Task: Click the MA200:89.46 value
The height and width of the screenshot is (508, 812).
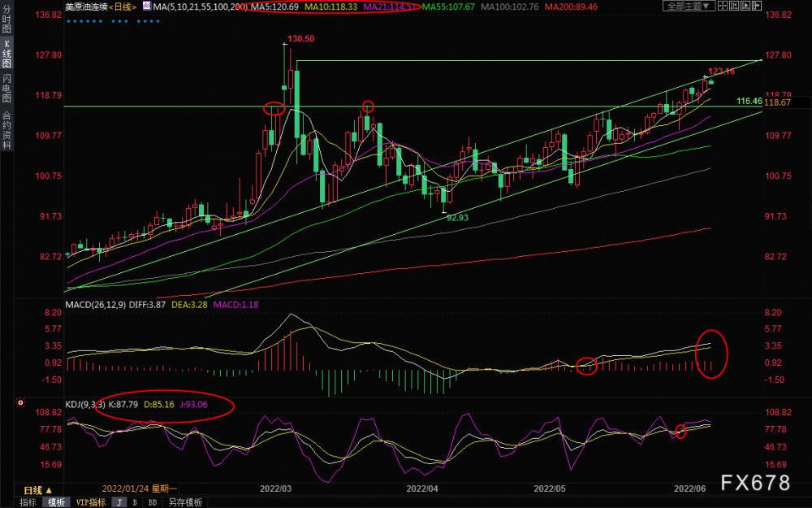Action: point(571,7)
